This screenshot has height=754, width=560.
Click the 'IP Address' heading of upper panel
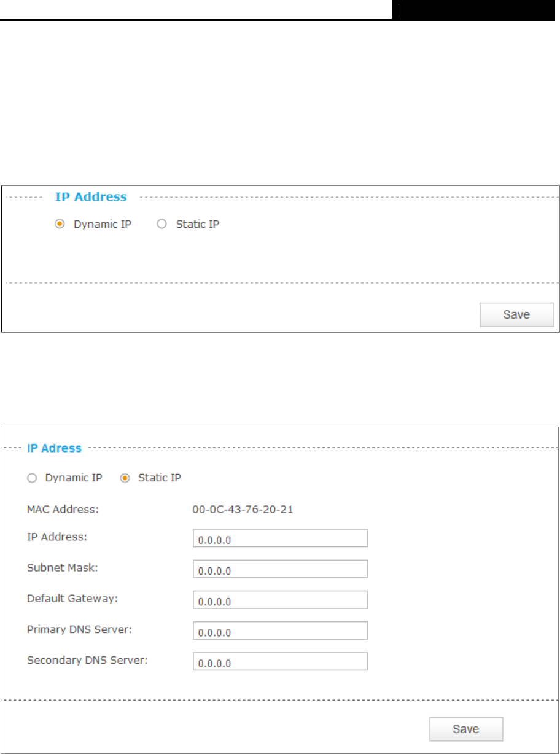coord(91,197)
